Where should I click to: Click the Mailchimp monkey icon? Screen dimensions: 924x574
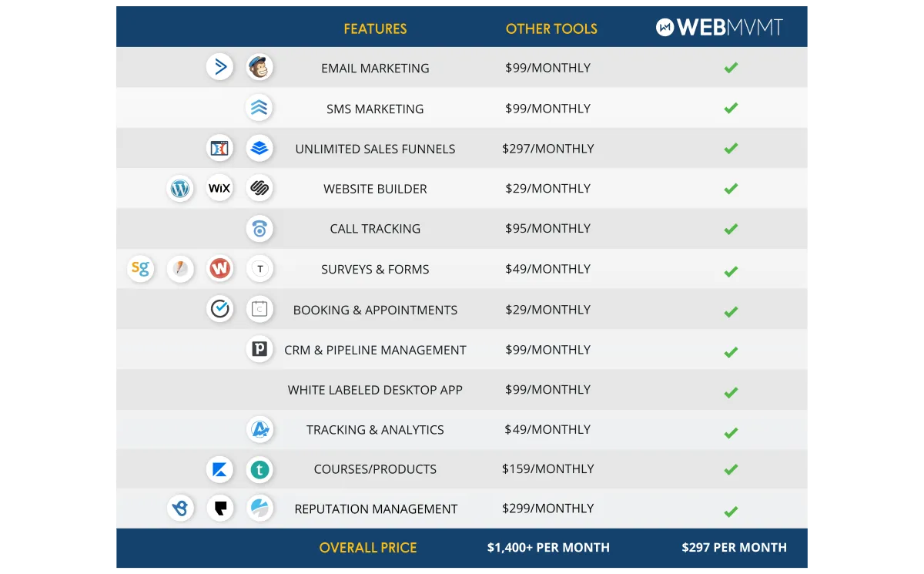259,68
